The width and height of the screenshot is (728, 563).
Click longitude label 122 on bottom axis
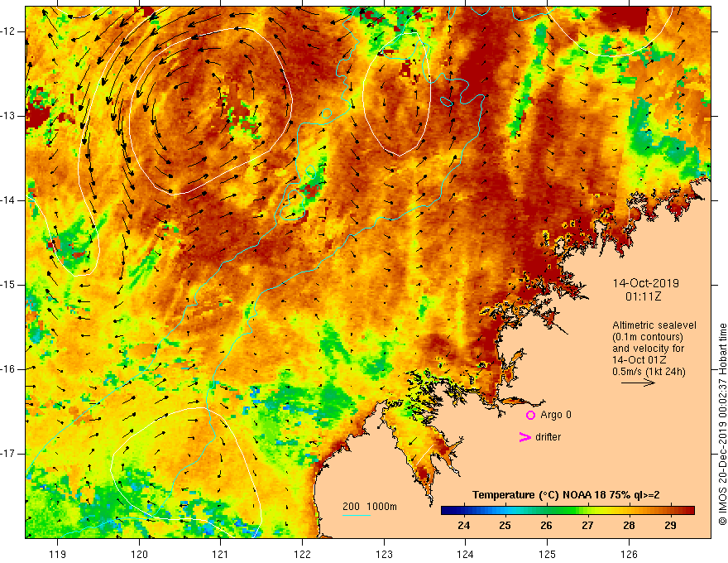302,554
